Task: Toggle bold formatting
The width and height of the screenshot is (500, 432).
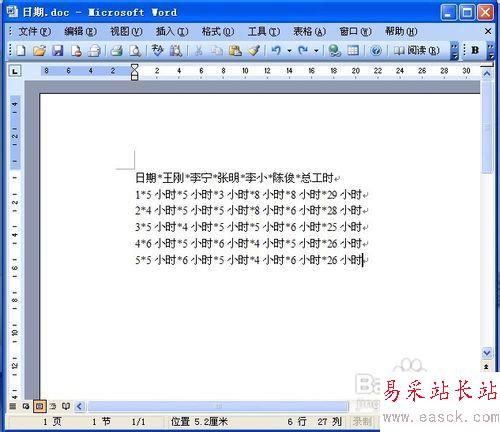Action: click(475, 50)
